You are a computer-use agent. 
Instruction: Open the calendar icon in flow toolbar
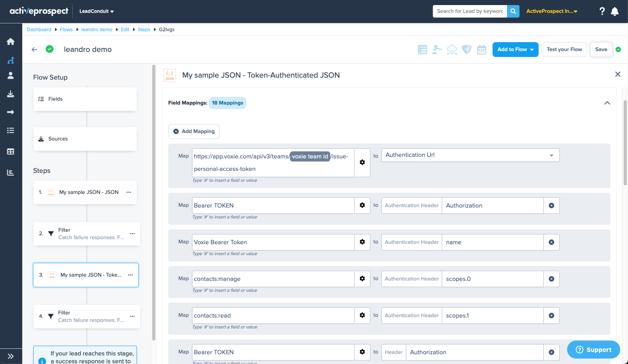[482, 50]
